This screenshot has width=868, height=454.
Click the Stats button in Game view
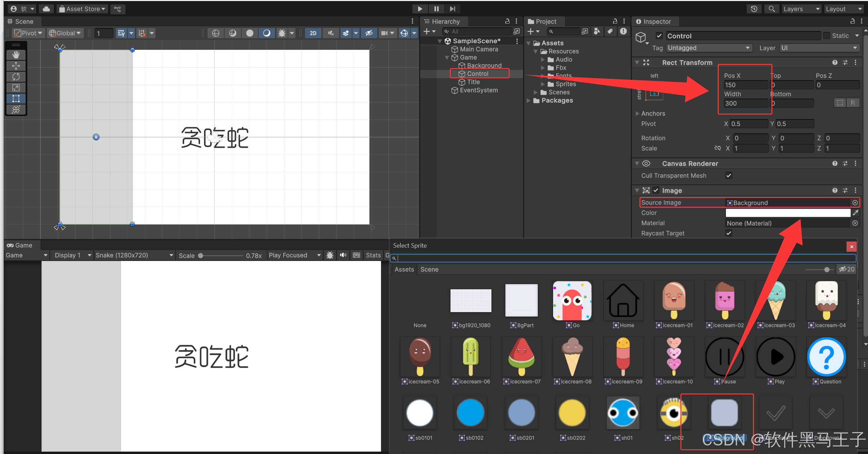373,255
